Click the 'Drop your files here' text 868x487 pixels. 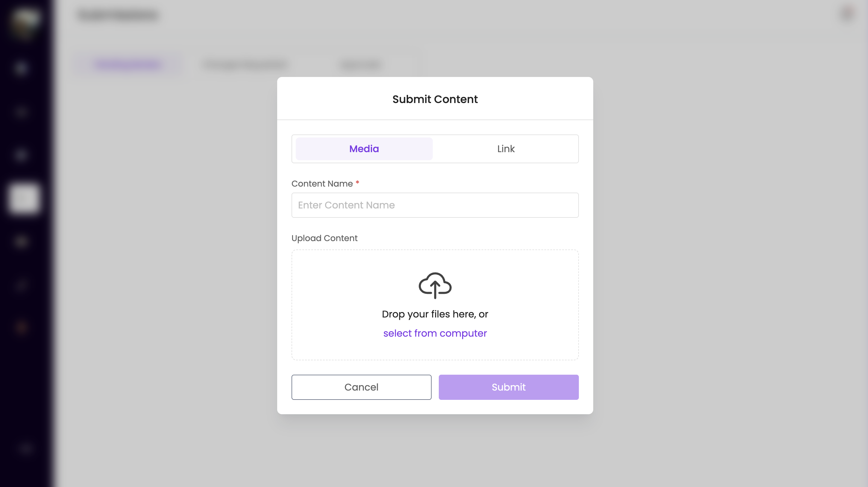click(x=435, y=314)
